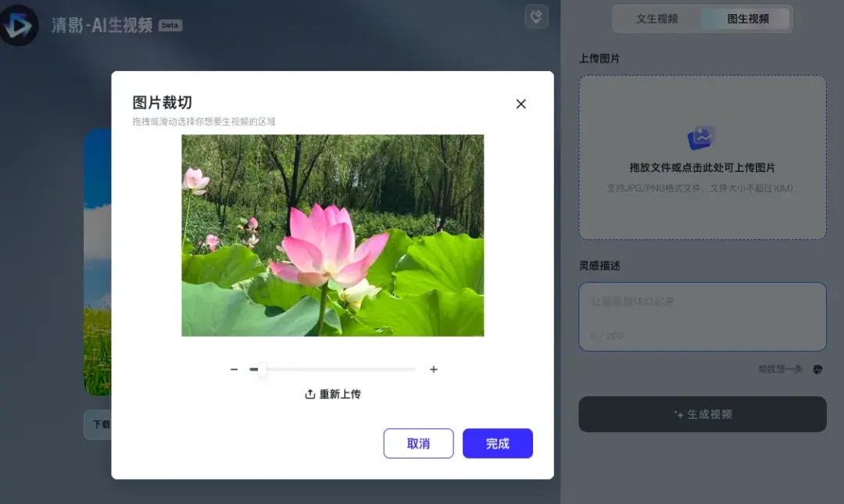Image resolution: width=844 pixels, height=504 pixels.
Task: Switch to the 文生视频 tab
Action: tap(656, 19)
